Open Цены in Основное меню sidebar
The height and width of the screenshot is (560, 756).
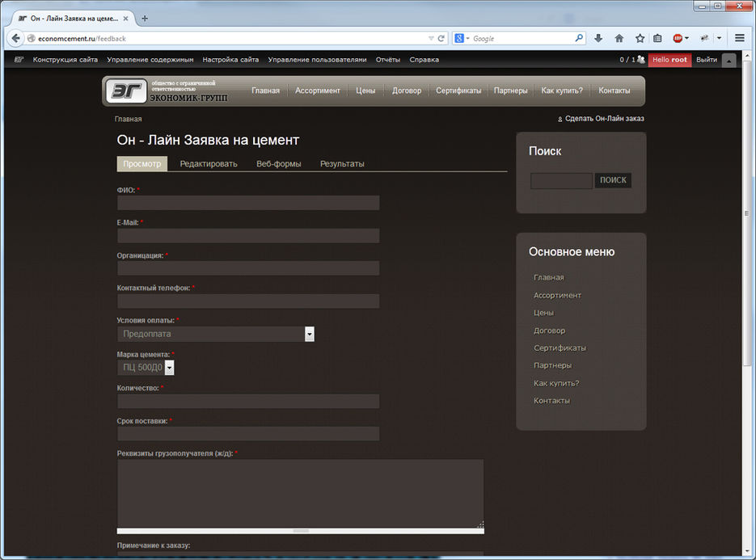click(x=543, y=313)
